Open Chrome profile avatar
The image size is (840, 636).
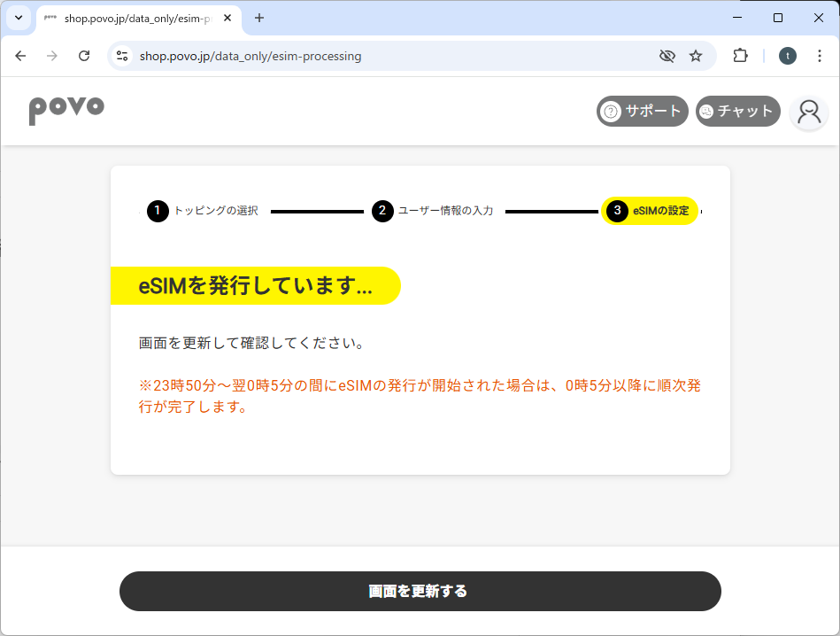tap(787, 56)
